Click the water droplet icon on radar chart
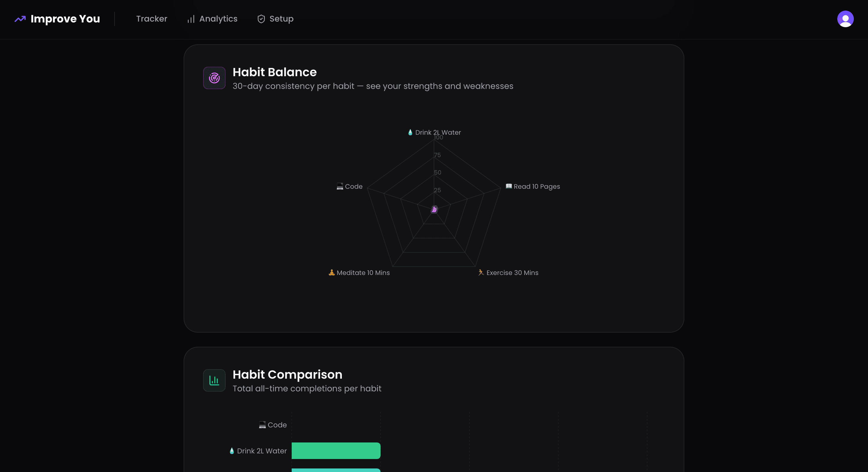Image resolution: width=868 pixels, height=472 pixels. [x=410, y=133]
